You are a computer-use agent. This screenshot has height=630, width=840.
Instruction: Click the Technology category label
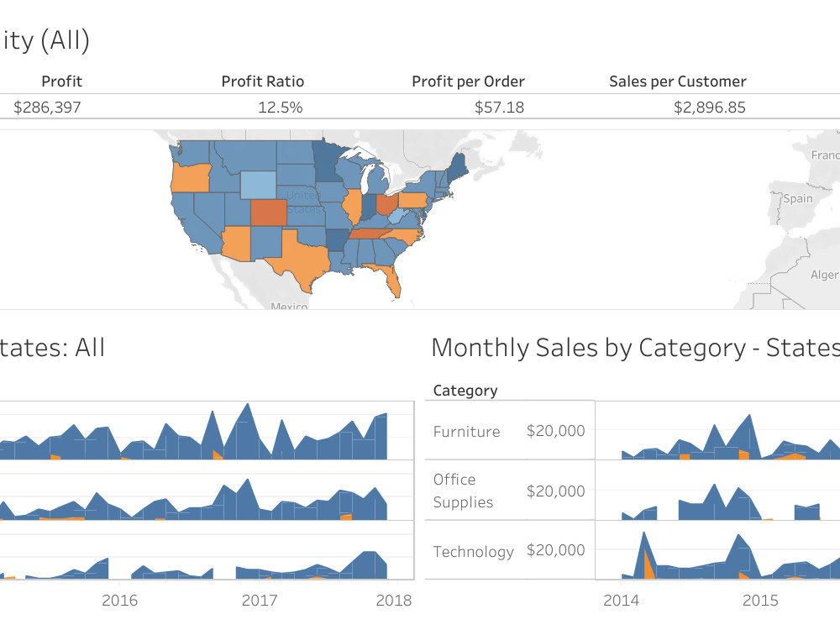(x=473, y=552)
